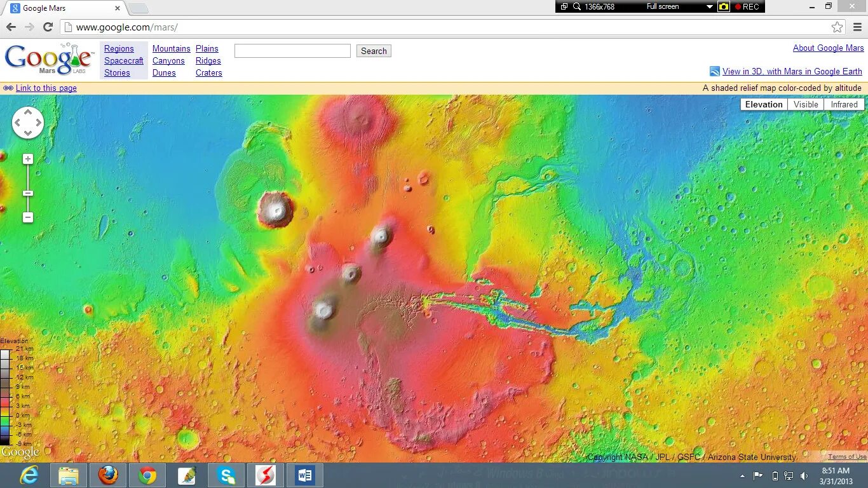Pan the map right with the arrow
Screen dimensions: 868x488
pyautogui.click(x=38, y=123)
